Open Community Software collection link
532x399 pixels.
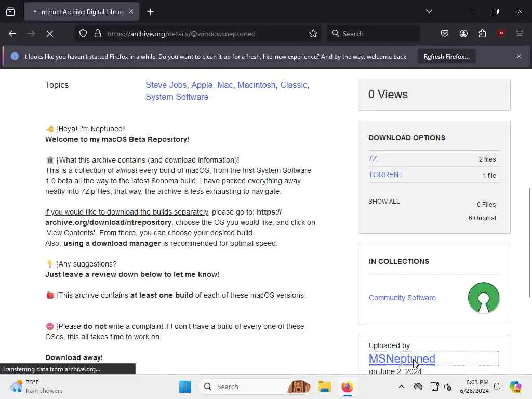pos(402,298)
